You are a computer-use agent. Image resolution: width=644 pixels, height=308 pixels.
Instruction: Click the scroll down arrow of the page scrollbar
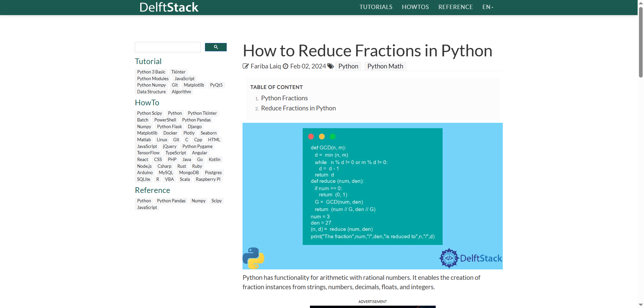pyautogui.click(x=641, y=305)
